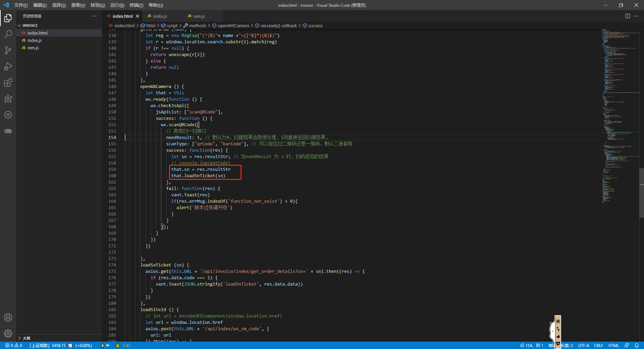Open the Accounts menu in the activity bar
644x349 pixels.
8,317
